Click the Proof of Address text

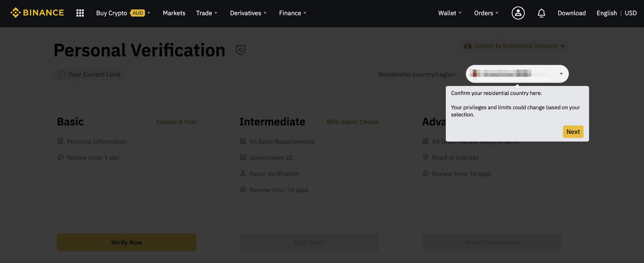click(455, 158)
